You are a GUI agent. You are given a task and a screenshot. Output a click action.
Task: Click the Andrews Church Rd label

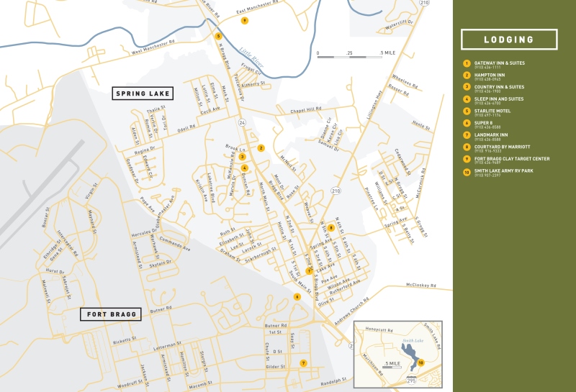(x=351, y=311)
